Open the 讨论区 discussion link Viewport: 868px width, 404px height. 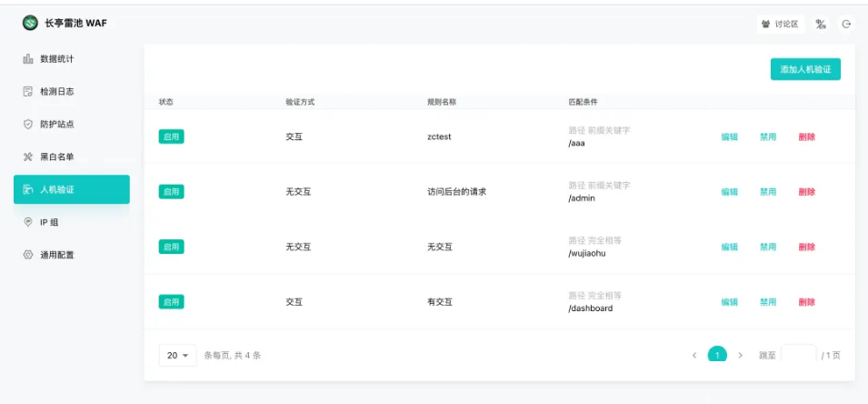(x=780, y=24)
